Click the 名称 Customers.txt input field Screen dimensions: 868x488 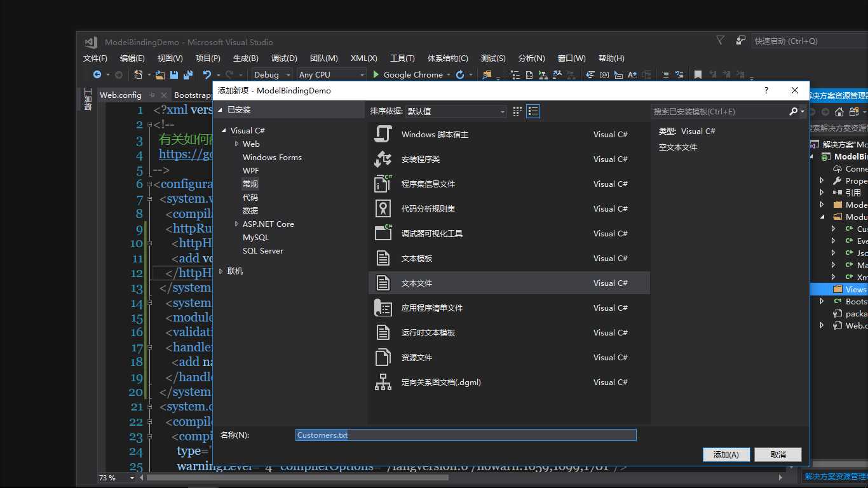coord(466,435)
